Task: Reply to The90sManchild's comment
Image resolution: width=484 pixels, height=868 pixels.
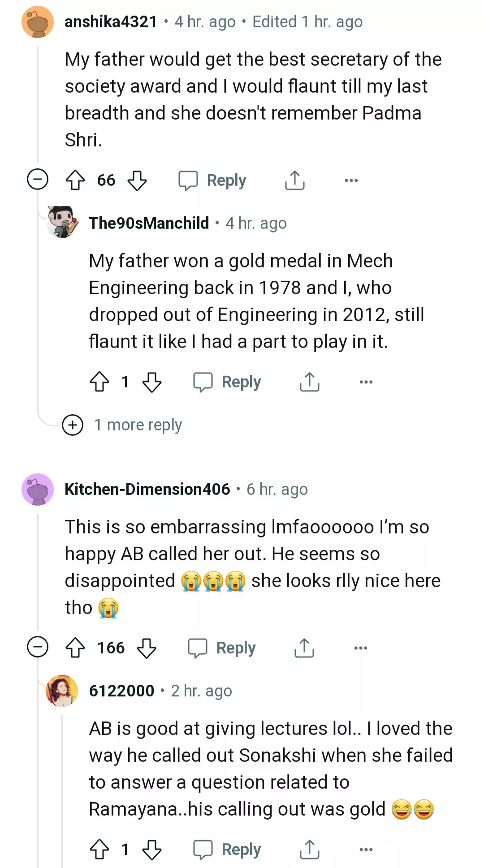Action: click(x=227, y=382)
